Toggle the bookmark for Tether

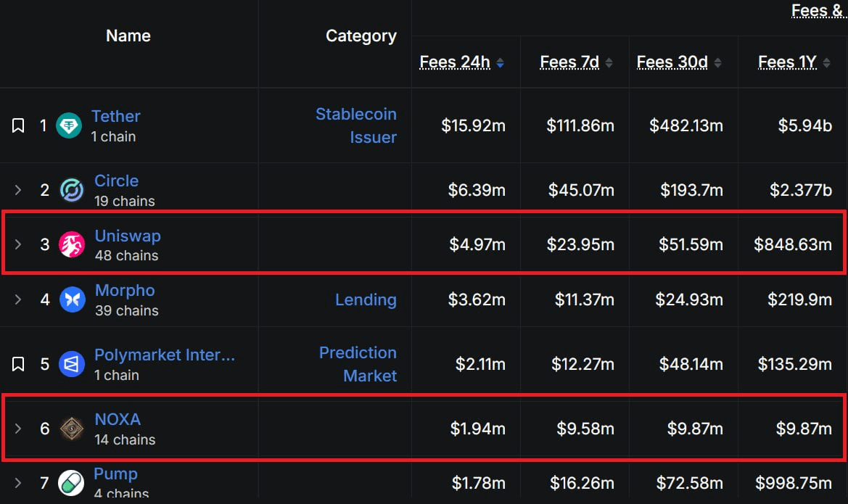(18, 125)
